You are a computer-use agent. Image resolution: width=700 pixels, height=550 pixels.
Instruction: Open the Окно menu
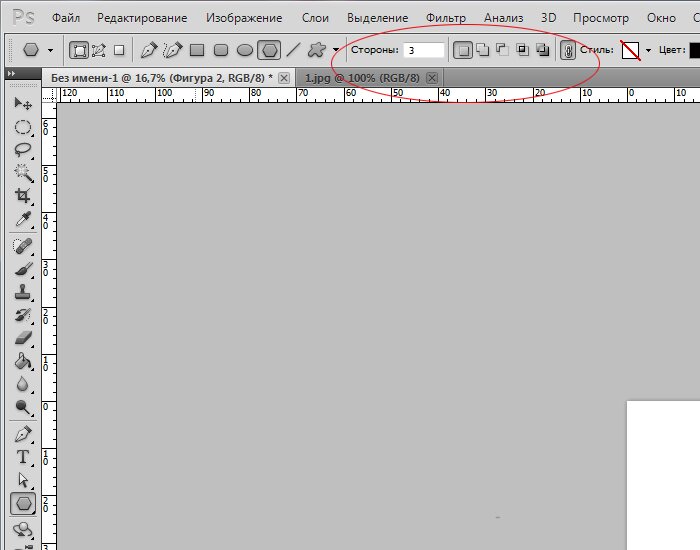(661, 18)
